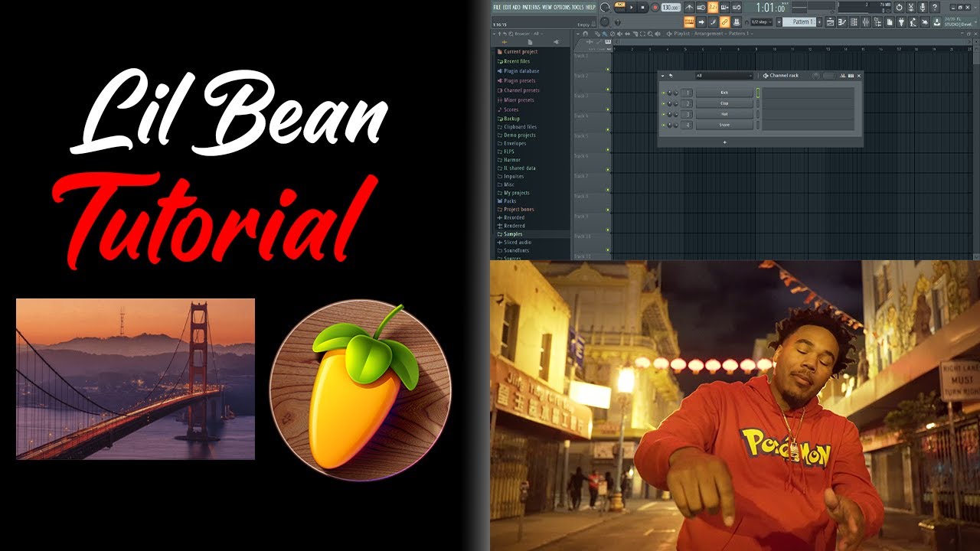Toggle typing keyboard to piano icon
980x551 pixels.
pos(689,21)
